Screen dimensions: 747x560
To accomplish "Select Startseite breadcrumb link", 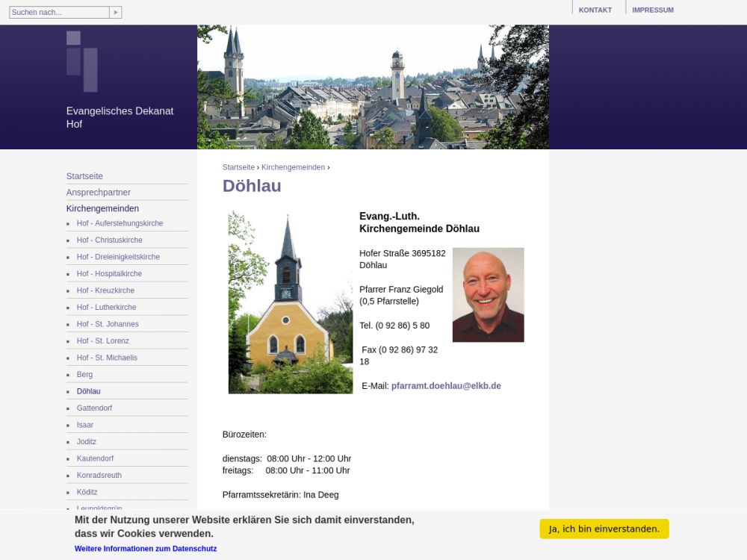I will (238, 167).
